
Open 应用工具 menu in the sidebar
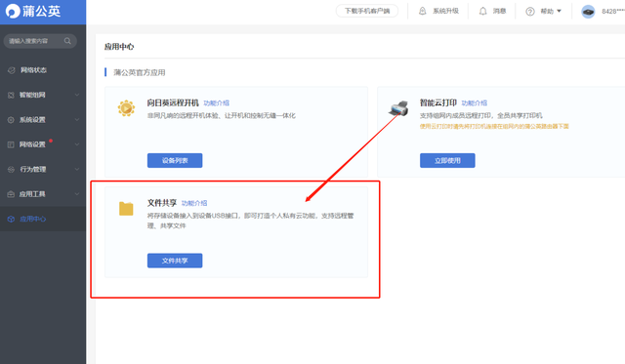43,194
